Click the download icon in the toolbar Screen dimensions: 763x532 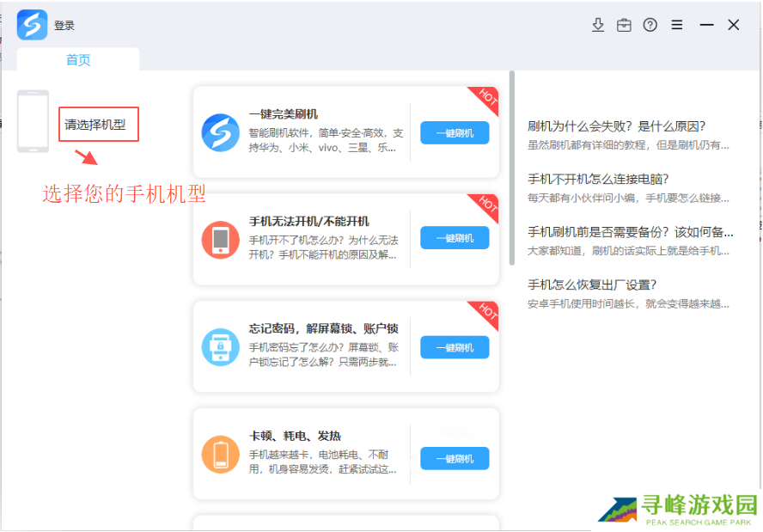click(598, 24)
